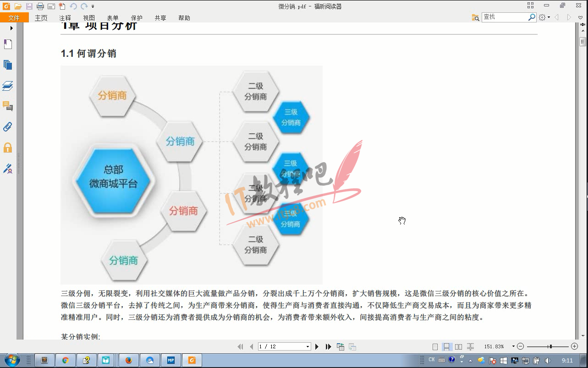Click the ribbon display toggle icon in title bar
This screenshot has width=588, height=368.
pos(530,5)
